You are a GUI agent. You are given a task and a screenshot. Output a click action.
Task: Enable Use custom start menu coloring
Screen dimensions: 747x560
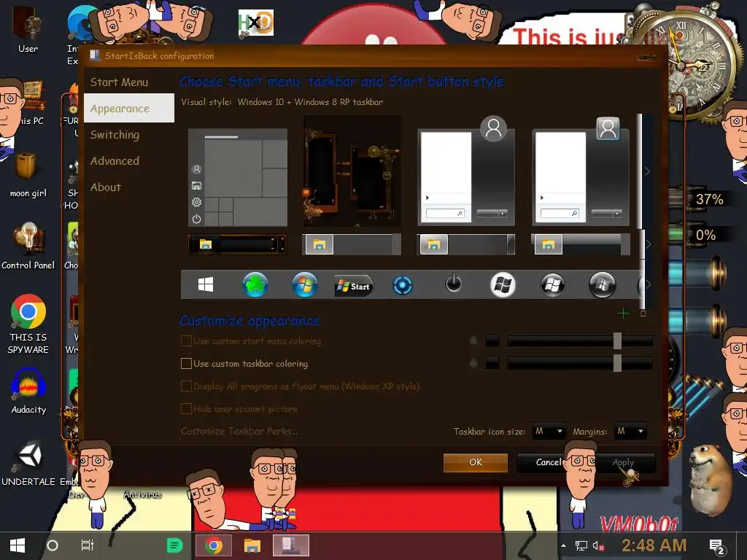[186, 341]
